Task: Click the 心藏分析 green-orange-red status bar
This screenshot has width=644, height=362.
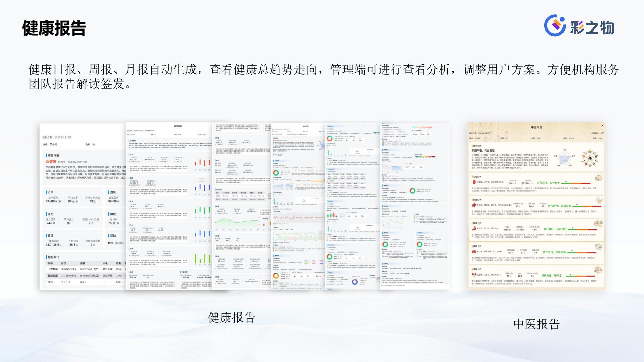Action: (576, 183)
